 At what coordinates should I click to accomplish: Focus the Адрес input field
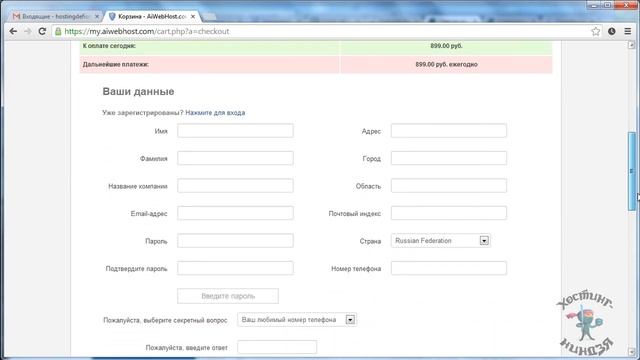coord(449,131)
